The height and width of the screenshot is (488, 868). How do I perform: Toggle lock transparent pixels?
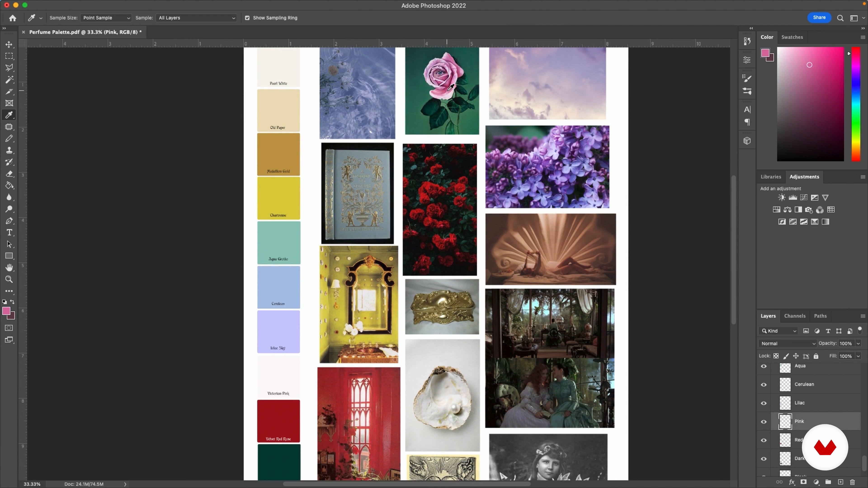pos(776,356)
